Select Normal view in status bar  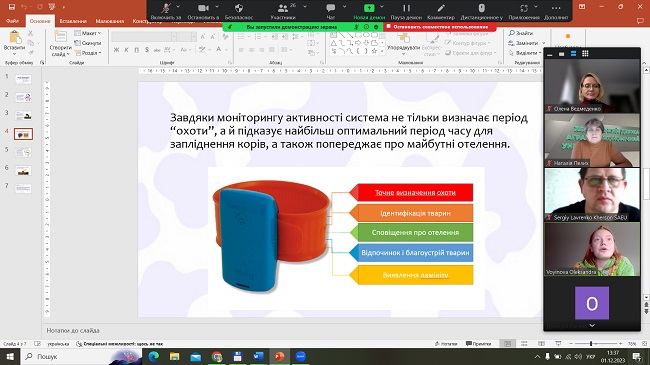507,343
